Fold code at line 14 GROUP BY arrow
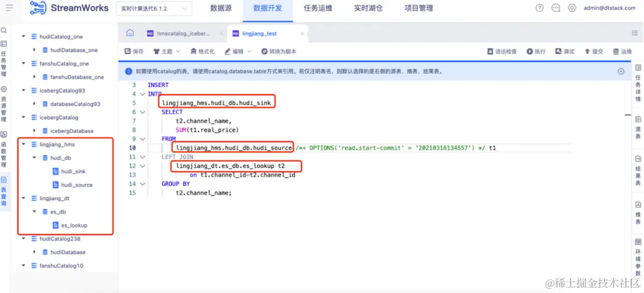Screen dimensions: 644x293 tap(143, 184)
